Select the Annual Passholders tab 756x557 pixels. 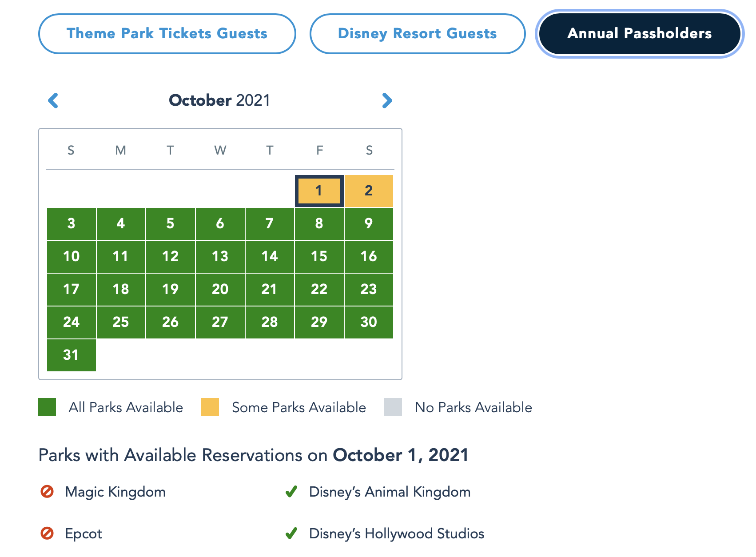(639, 34)
